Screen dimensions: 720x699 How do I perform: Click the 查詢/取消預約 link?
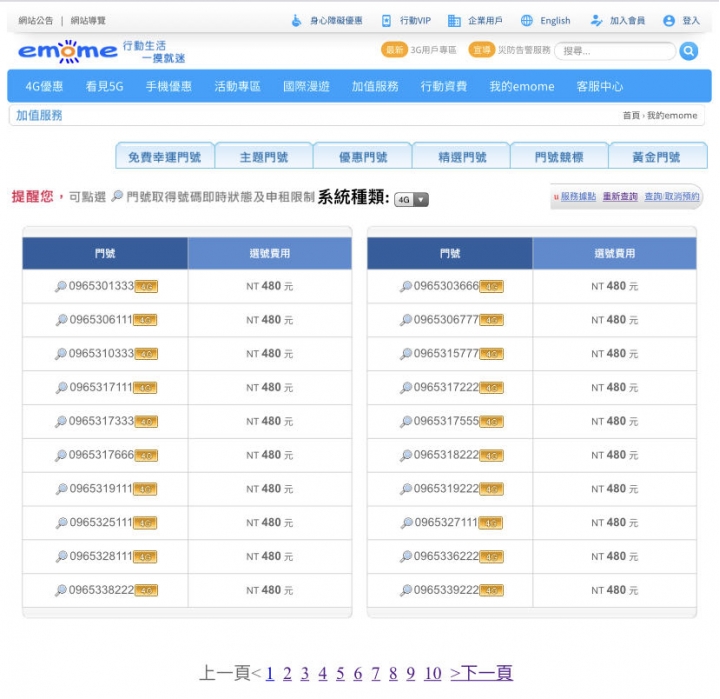pyautogui.click(x=672, y=197)
